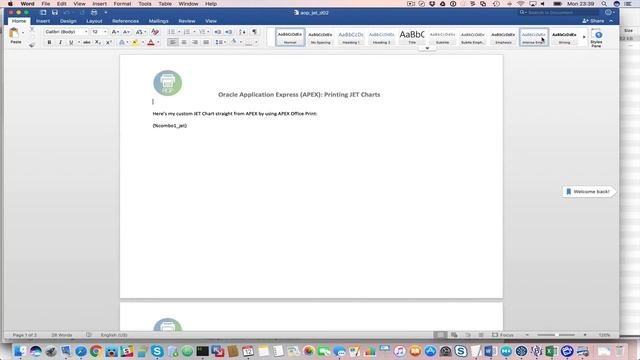Start a numbered list

click(187, 32)
